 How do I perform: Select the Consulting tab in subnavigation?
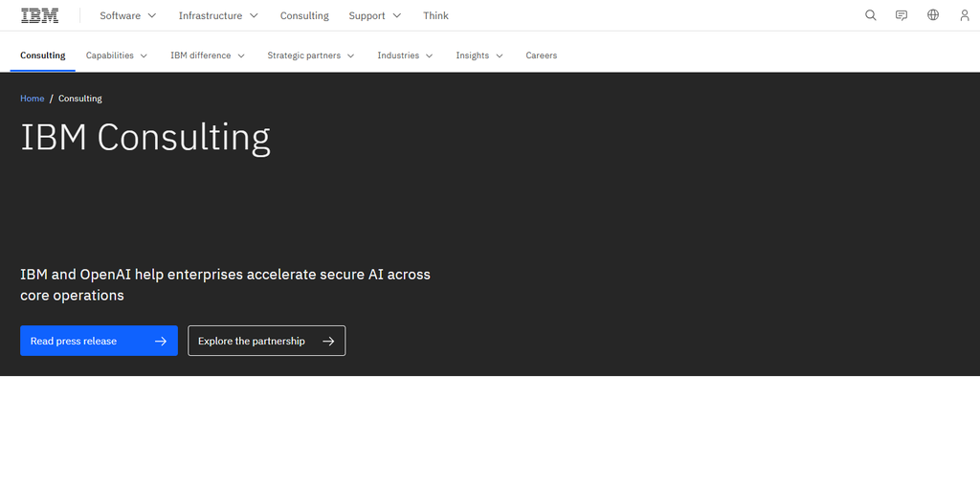pyautogui.click(x=42, y=55)
